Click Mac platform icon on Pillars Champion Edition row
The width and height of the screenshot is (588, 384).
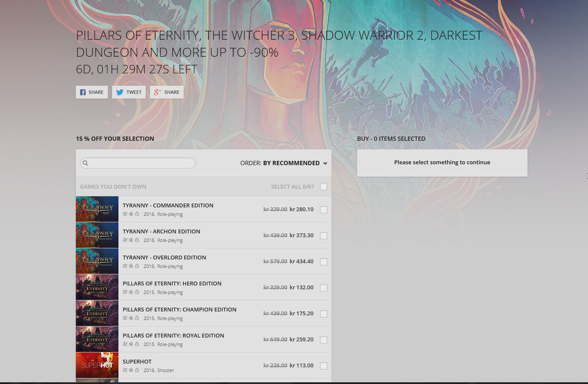(131, 318)
